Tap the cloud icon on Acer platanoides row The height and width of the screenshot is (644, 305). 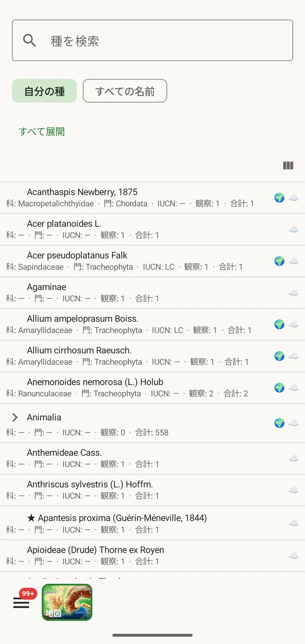click(x=294, y=229)
